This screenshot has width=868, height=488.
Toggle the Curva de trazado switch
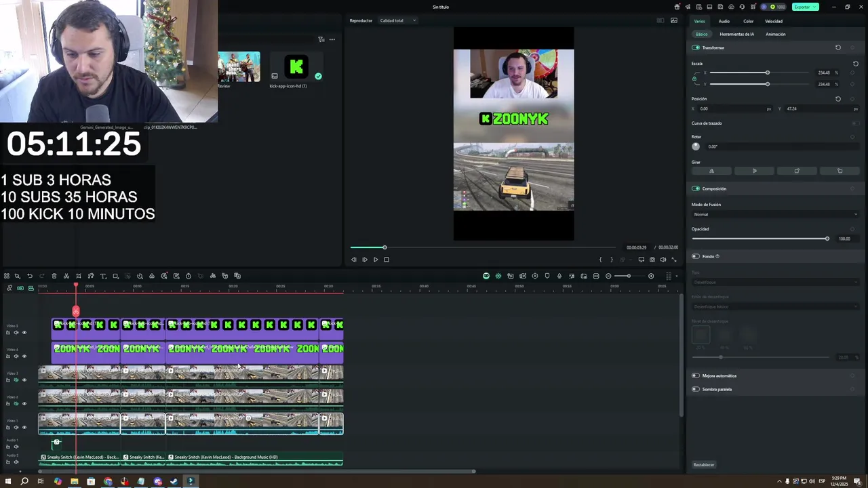[854, 123]
